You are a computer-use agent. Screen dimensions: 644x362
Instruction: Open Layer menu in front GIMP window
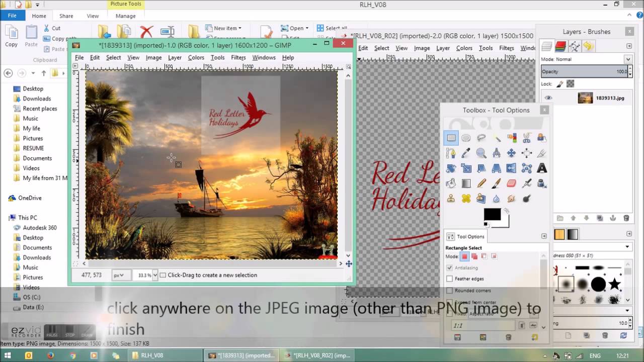click(175, 57)
